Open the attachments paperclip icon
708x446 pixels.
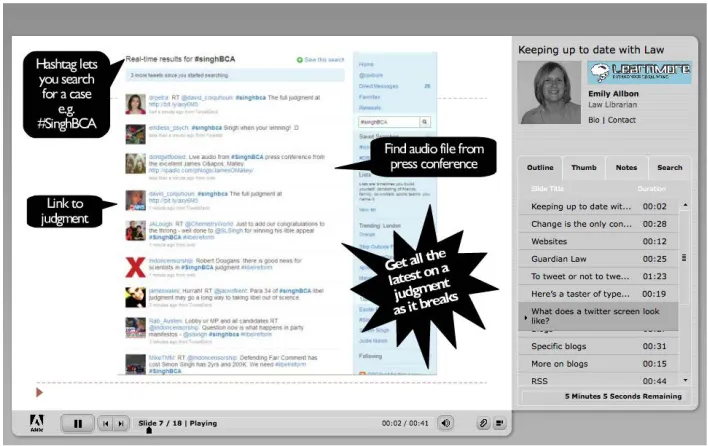tap(483, 423)
